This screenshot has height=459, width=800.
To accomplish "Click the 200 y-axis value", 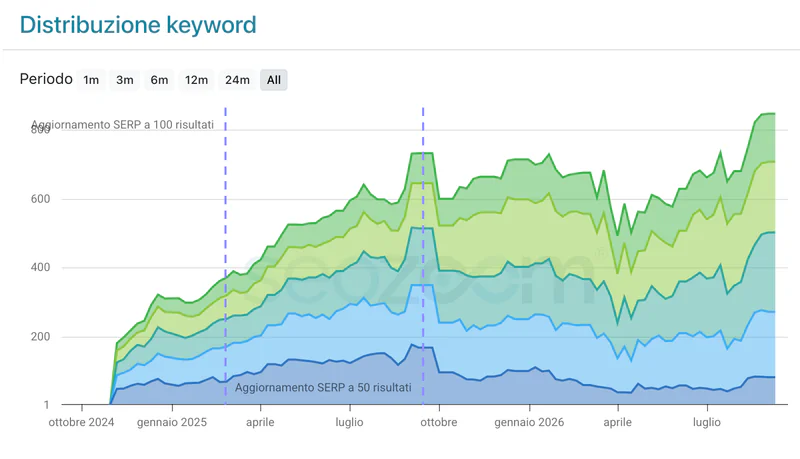I will click(x=40, y=337).
